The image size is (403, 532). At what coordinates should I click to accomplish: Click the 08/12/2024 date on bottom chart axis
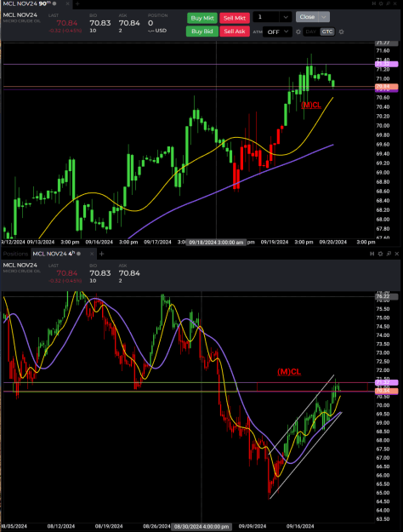tap(61, 526)
